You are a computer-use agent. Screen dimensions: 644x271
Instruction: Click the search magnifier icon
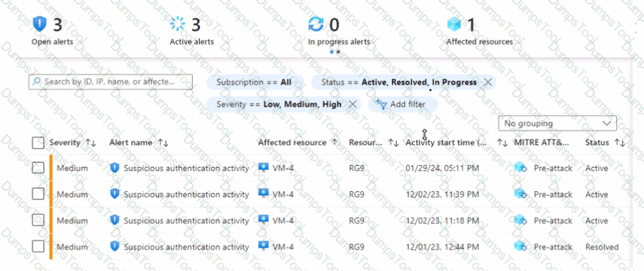pyautogui.click(x=36, y=82)
